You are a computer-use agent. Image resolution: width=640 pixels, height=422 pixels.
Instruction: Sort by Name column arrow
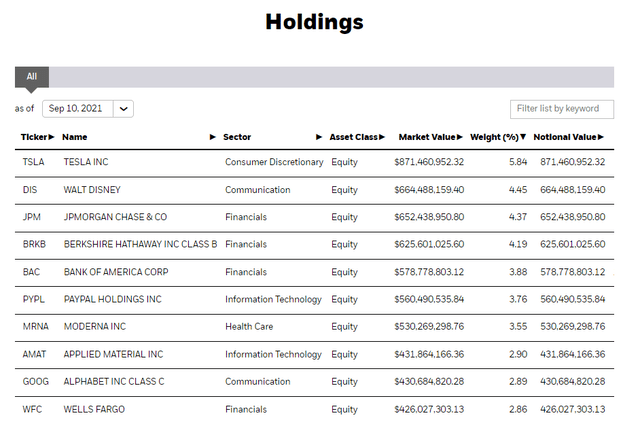point(213,137)
